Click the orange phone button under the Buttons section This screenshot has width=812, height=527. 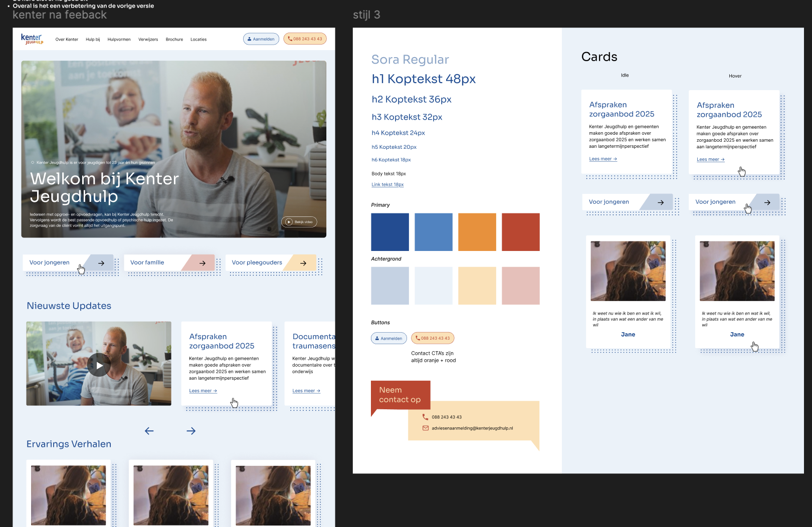[x=433, y=338]
